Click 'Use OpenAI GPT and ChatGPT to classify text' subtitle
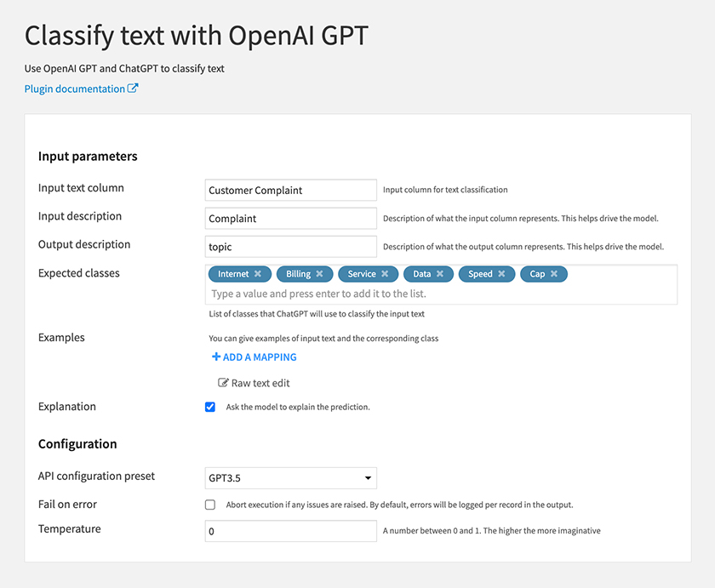This screenshot has width=715, height=588. tap(124, 69)
